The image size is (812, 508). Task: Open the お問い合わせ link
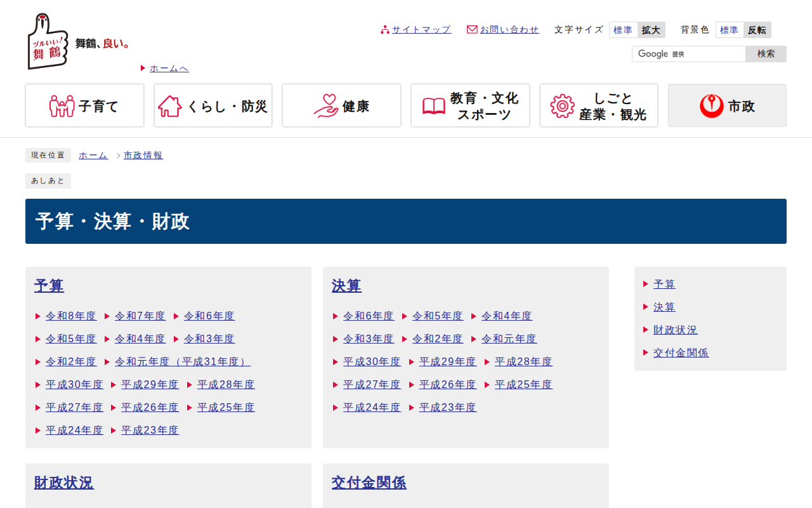509,29
